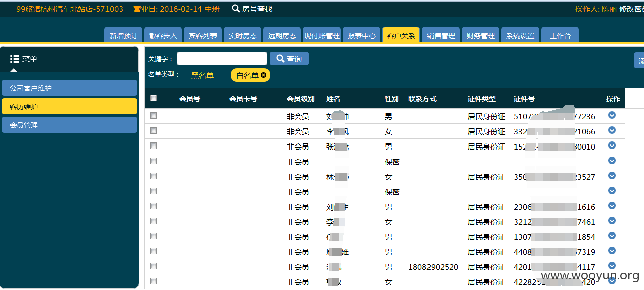This screenshot has width=644, height=290.
Task: Open action dropdown for ID ending 21066
Action: (x=612, y=130)
